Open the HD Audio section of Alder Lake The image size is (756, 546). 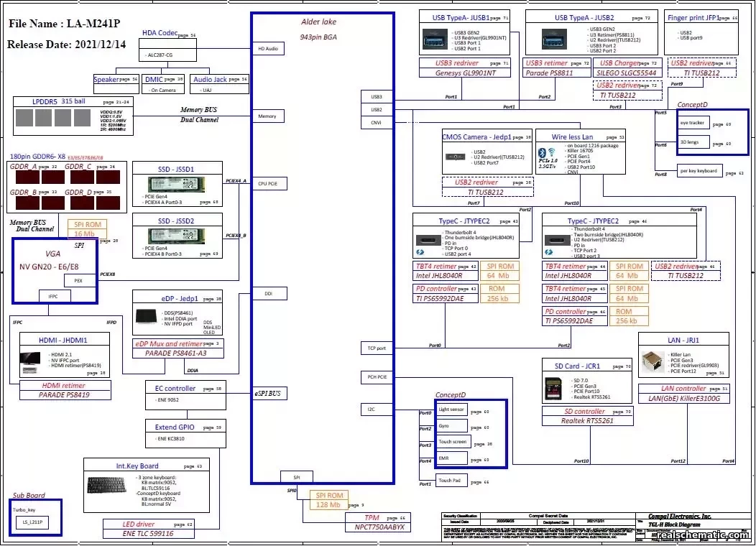pyautogui.click(x=269, y=49)
